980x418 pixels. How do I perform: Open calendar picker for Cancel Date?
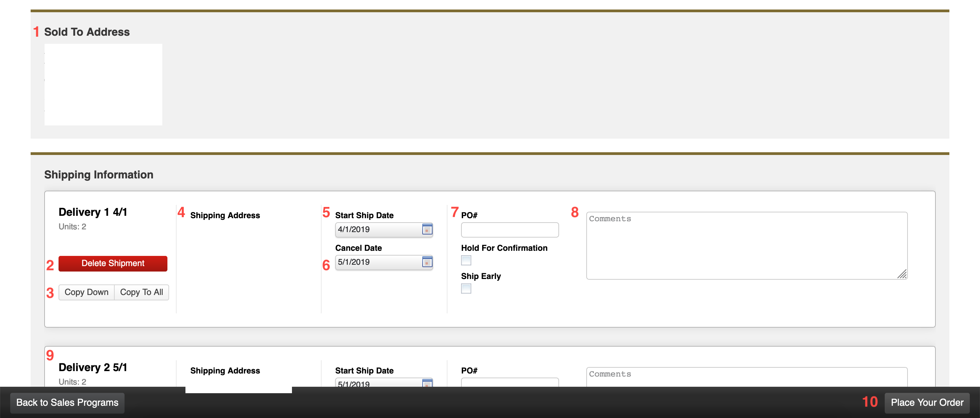coord(428,262)
